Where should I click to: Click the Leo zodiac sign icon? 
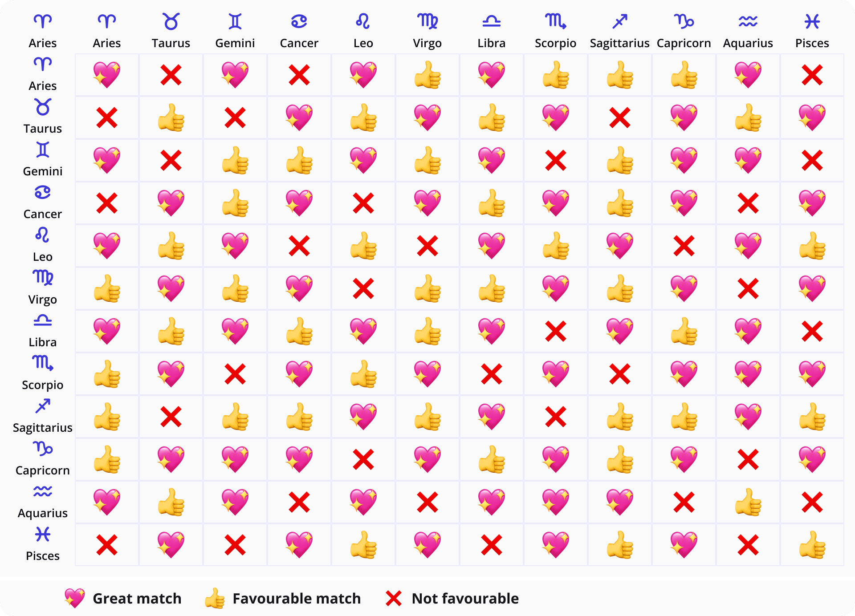click(363, 19)
